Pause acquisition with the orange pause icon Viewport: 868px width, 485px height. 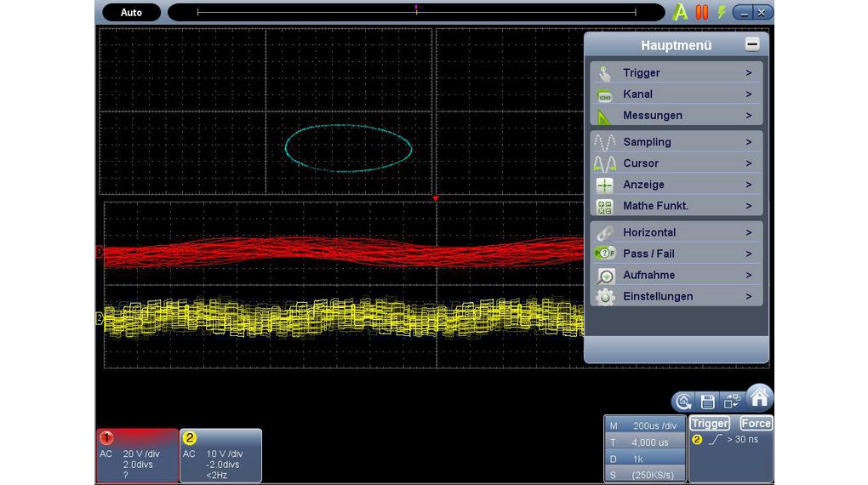point(702,13)
